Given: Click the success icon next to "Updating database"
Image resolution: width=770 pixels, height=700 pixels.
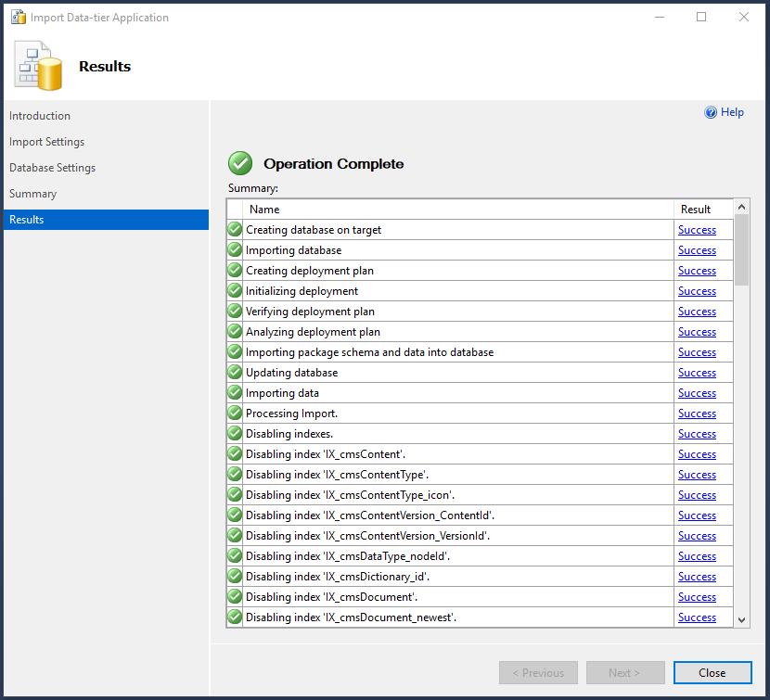Looking at the screenshot, I should (234, 373).
